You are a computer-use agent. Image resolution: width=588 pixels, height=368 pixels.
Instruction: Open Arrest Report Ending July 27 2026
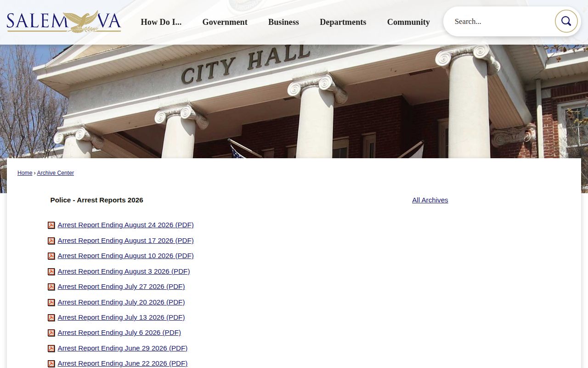[121, 287]
